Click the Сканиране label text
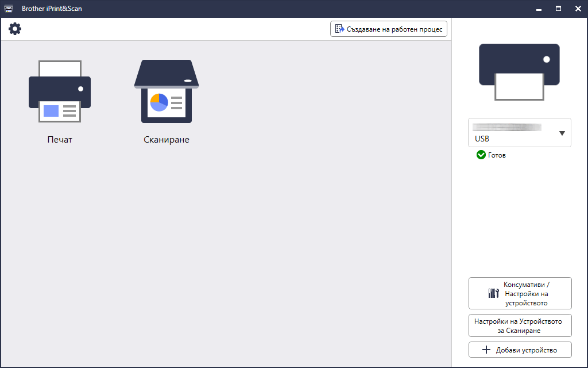 coord(167,140)
